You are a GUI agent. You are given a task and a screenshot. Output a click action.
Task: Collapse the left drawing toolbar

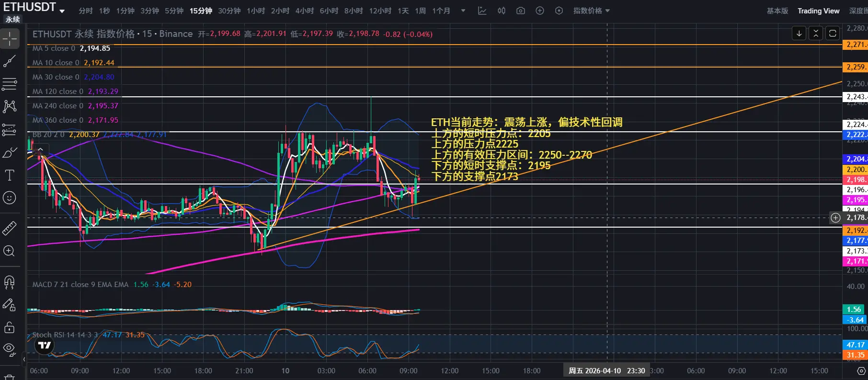pyautogui.click(x=24, y=358)
